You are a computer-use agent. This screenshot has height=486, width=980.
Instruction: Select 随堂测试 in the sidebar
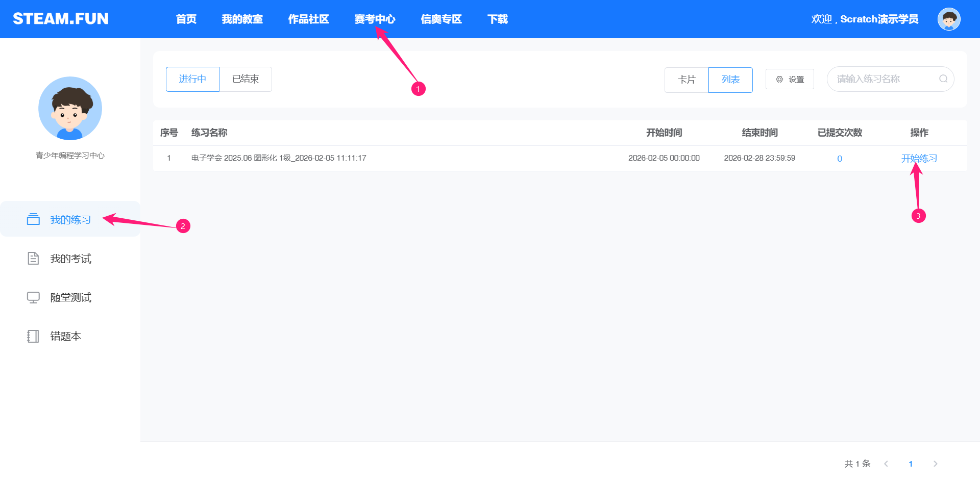click(x=70, y=297)
